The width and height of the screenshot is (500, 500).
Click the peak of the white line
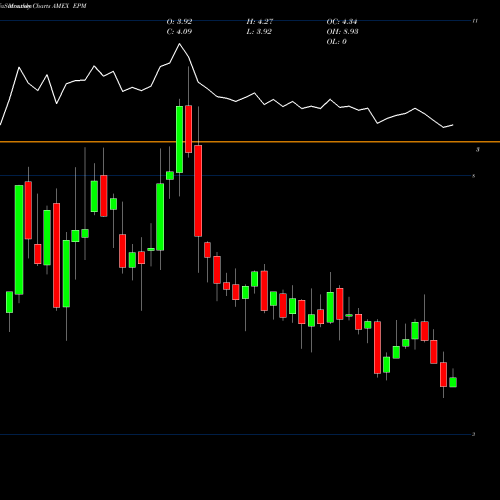click(x=180, y=44)
